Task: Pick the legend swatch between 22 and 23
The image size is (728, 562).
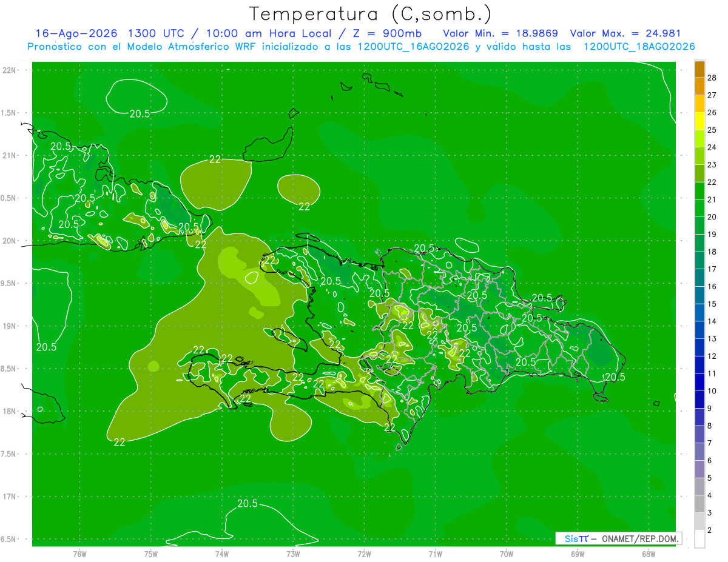Action: [699, 173]
